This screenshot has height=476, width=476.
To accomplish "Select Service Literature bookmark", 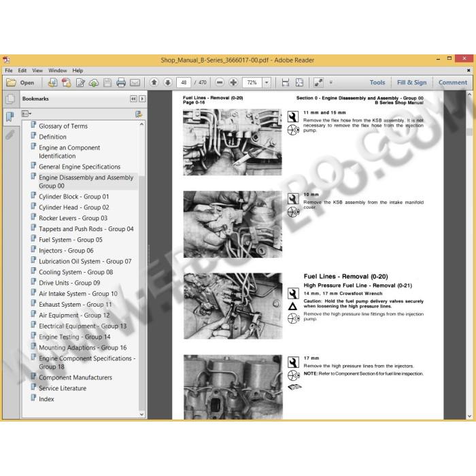I will tap(63, 388).
